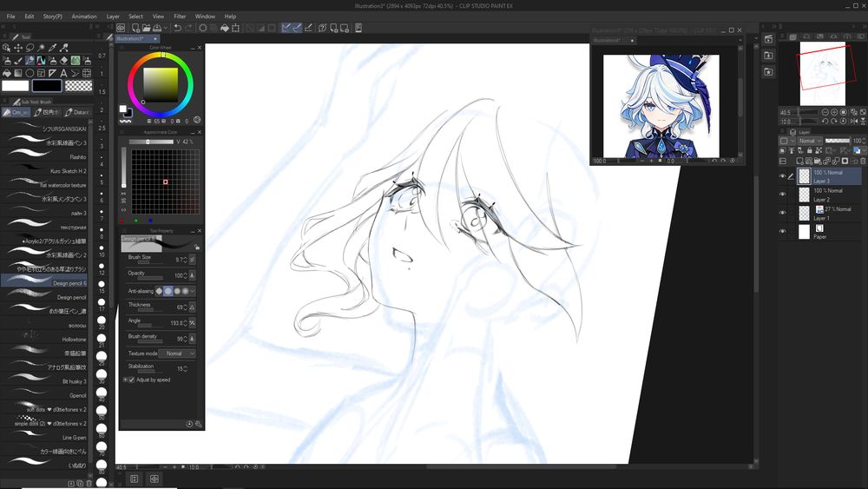Viewport: 868px width, 489px height.
Task: Open the Window menu
Action: (x=205, y=17)
